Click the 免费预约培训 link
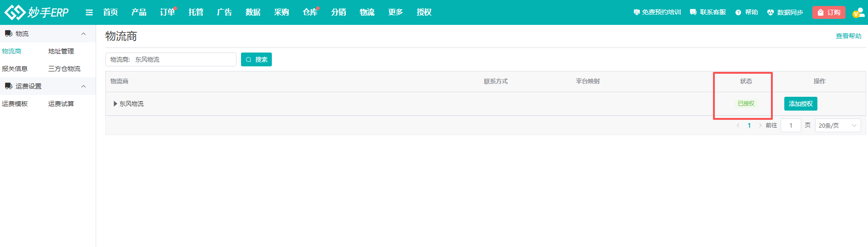The height and width of the screenshot is (247, 868). [657, 12]
